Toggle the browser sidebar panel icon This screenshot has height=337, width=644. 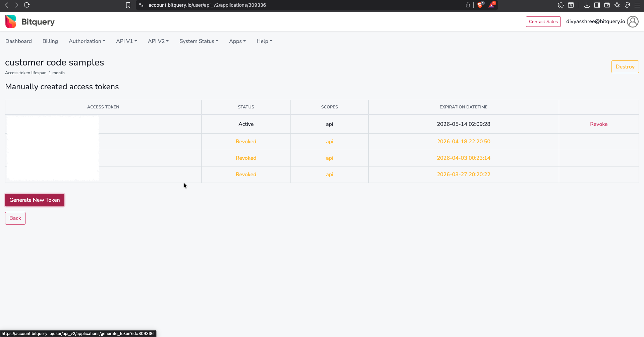[597, 5]
